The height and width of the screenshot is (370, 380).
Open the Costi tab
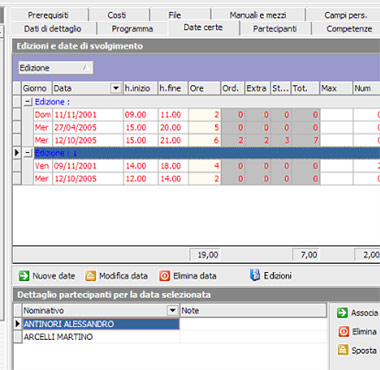click(117, 15)
